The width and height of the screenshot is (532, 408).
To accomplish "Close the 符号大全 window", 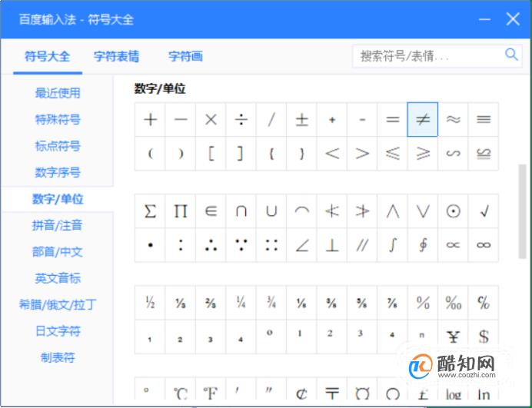I will click(x=513, y=19).
